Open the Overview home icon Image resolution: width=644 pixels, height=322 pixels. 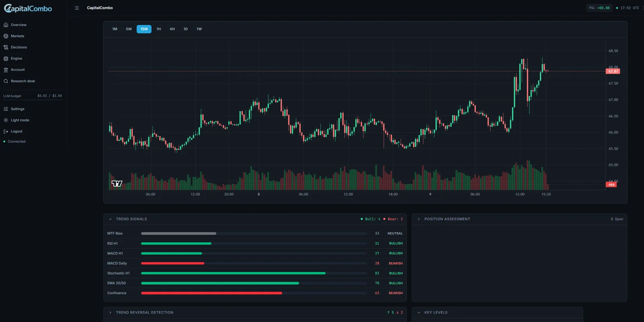coord(6,25)
